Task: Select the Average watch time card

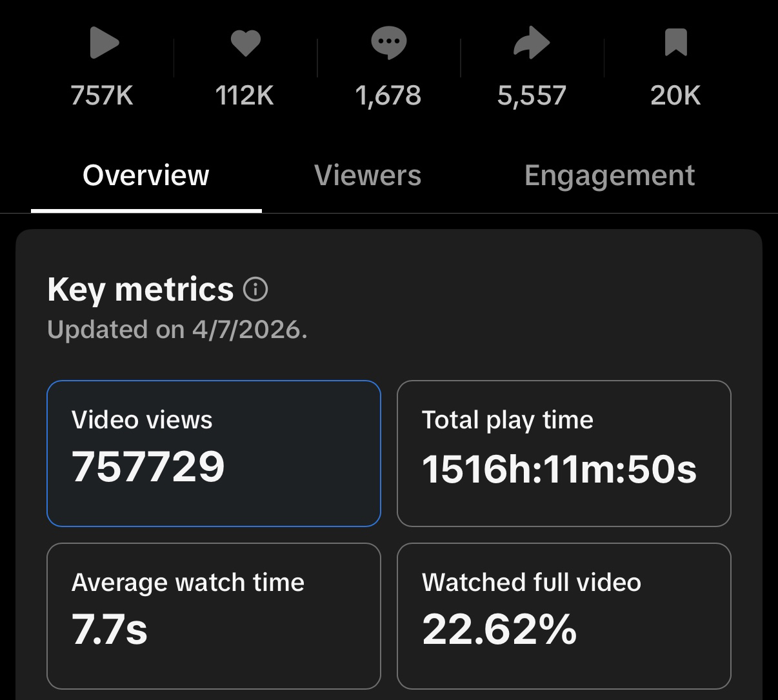Action: click(x=214, y=616)
